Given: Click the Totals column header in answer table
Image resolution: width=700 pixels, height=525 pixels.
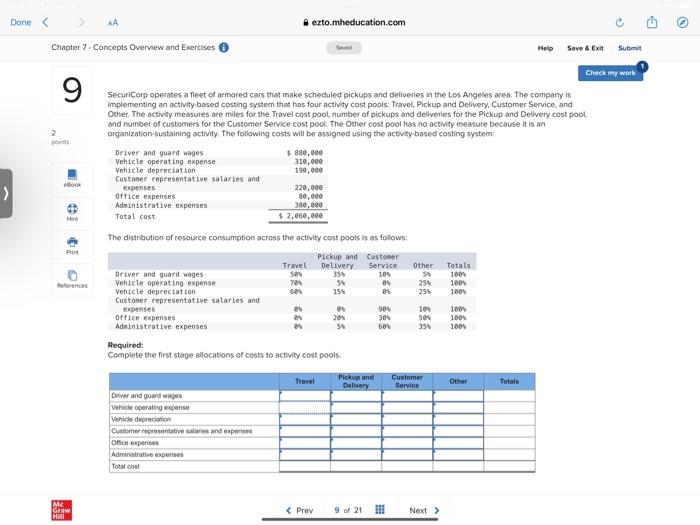Looking at the screenshot, I should [x=509, y=381].
